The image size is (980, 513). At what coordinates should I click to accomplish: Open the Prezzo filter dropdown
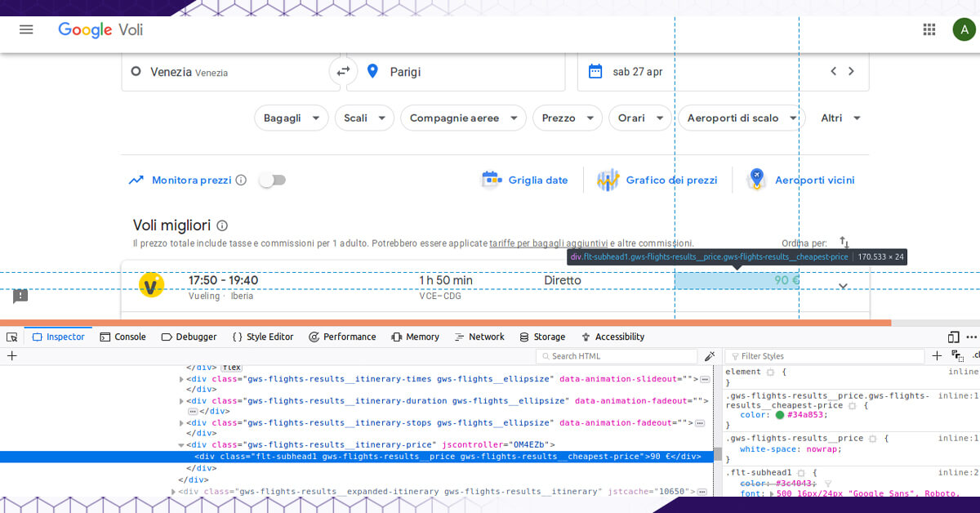coord(568,118)
